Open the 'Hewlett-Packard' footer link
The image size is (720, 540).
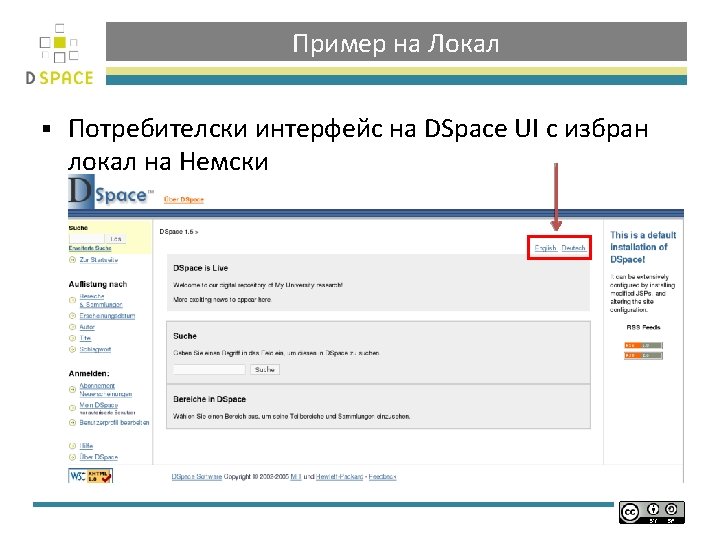click(x=339, y=477)
